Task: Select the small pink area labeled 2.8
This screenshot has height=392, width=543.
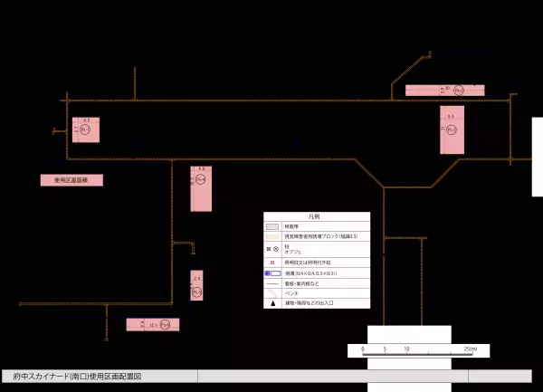Action: (x=196, y=284)
